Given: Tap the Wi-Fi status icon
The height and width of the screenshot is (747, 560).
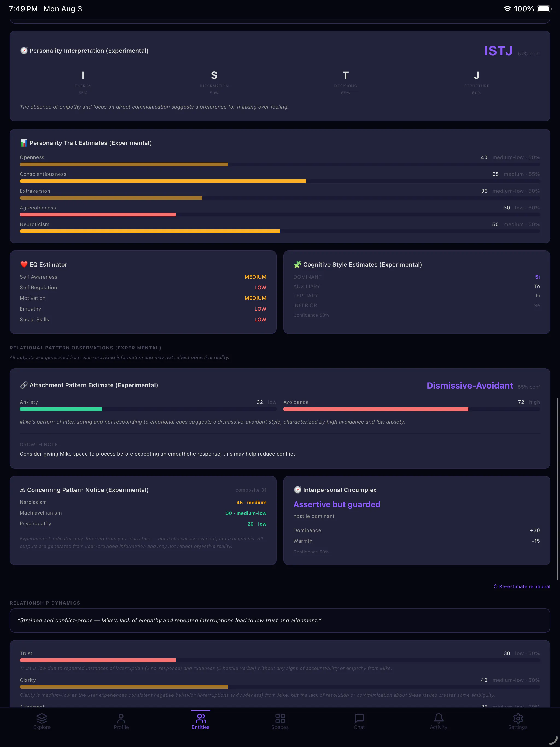Looking at the screenshot, I should pyautogui.click(x=507, y=9).
